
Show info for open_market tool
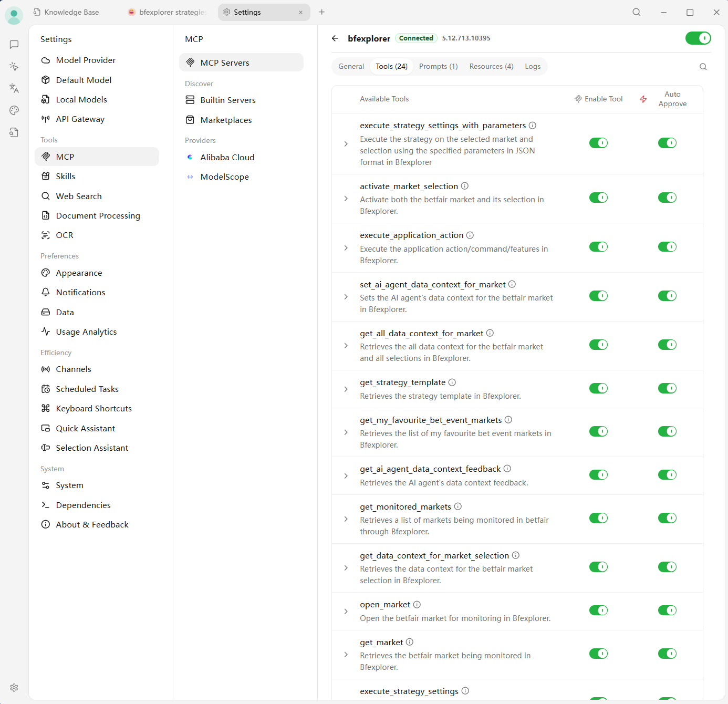[x=417, y=605]
